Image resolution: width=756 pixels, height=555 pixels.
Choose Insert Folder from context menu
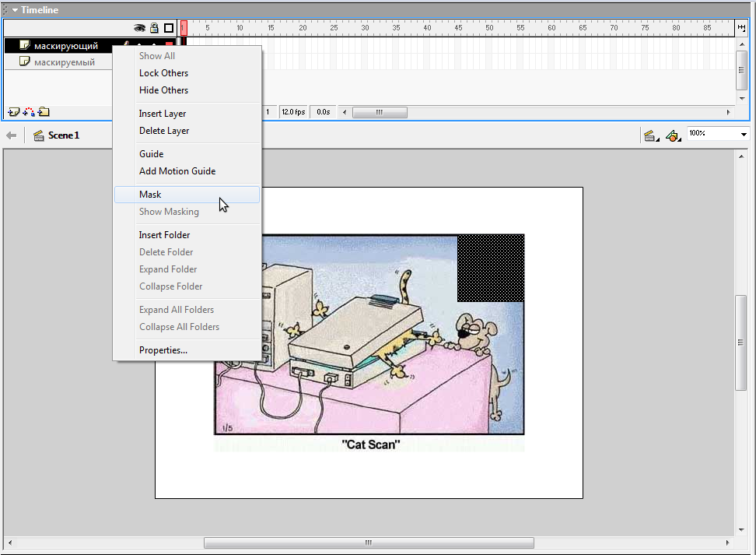pyautogui.click(x=164, y=235)
